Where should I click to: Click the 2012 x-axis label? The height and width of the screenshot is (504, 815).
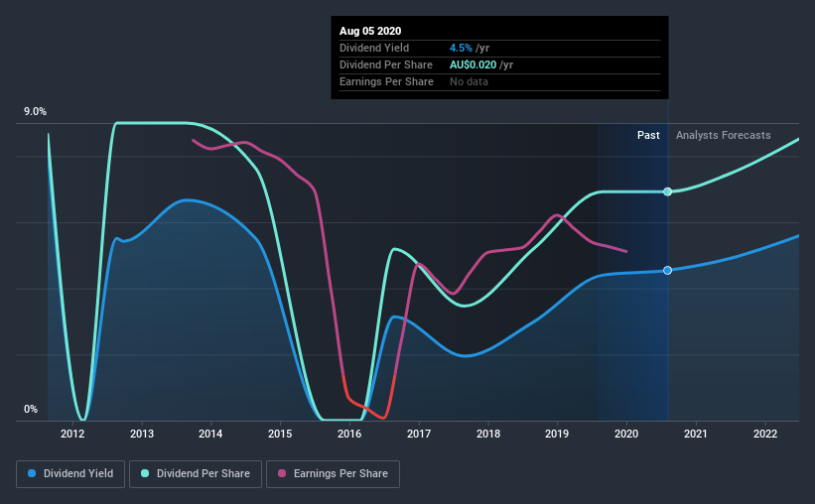tap(72, 434)
